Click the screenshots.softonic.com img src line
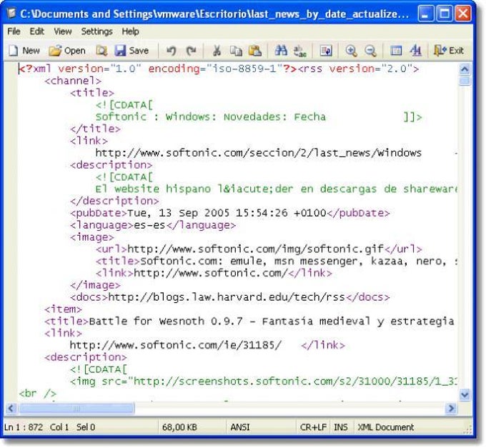 click(x=264, y=381)
